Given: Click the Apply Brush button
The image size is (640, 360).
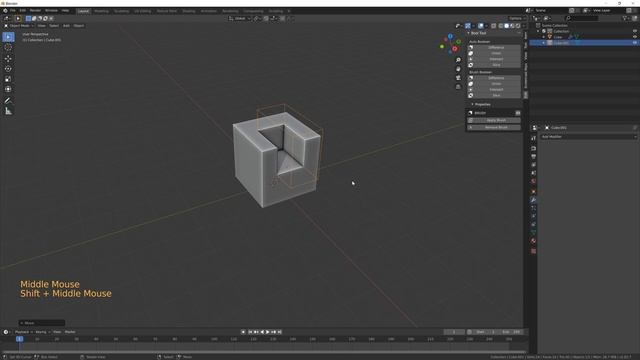Looking at the screenshot, I should coord(494,120).
